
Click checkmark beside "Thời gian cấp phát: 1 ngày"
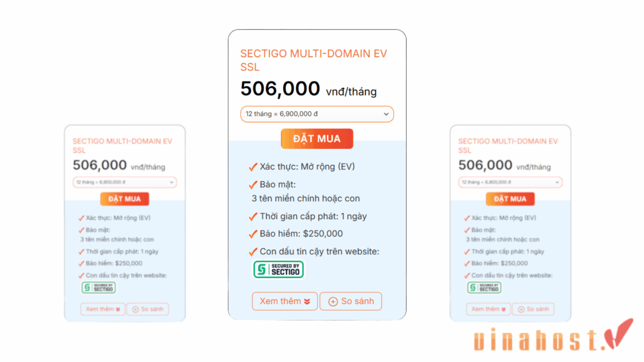point(253,216)
